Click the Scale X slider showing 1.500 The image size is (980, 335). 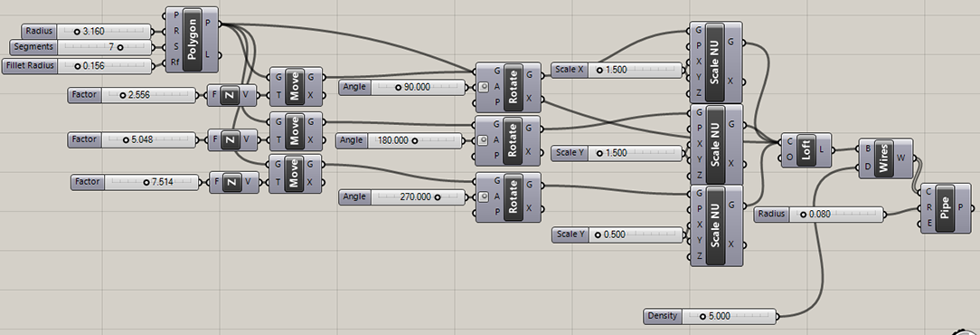[x=617, y=70]
